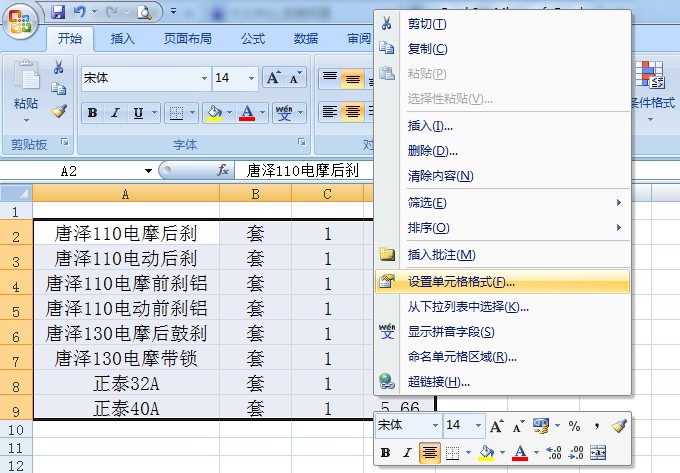This screenshot has height=473, width=680.
Task: Apply ribbon red font color A
Action: 247,114
